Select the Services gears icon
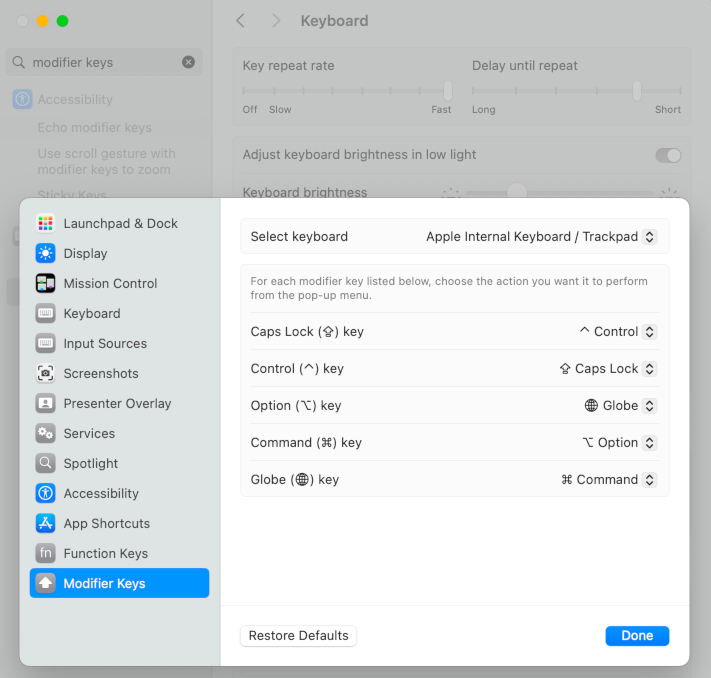Viewport: 711px width, 678px height. tap(45, 433)
